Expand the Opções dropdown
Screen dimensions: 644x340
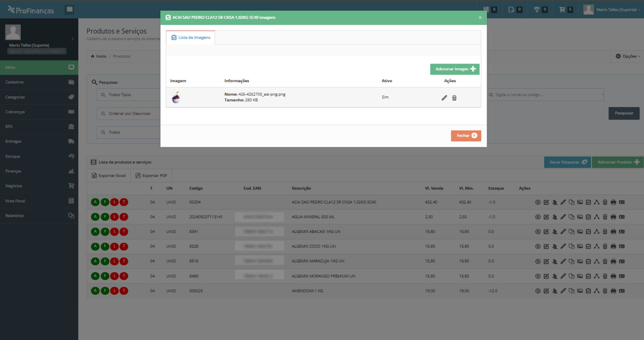click(x=628, y=56)
